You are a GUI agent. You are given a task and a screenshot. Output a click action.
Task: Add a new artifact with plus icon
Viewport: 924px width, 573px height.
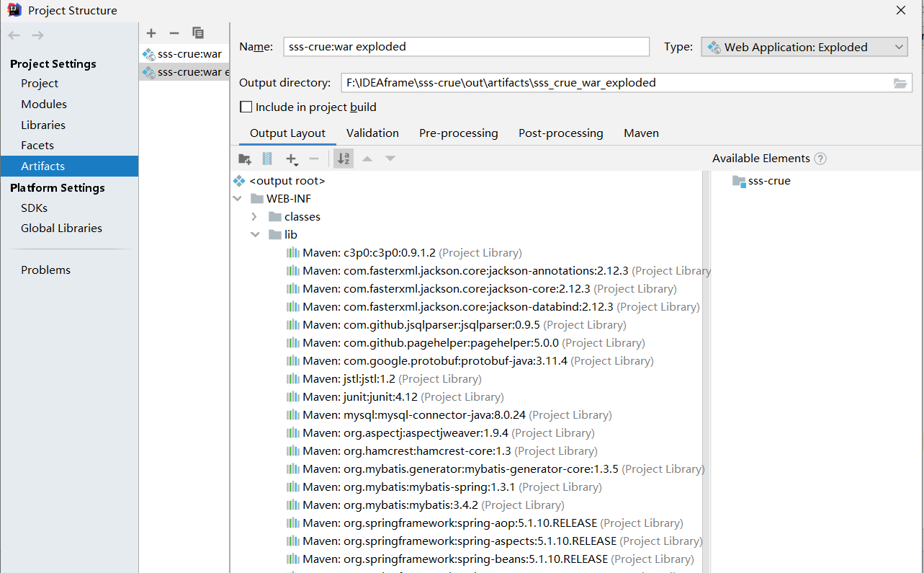coord(151,33)
